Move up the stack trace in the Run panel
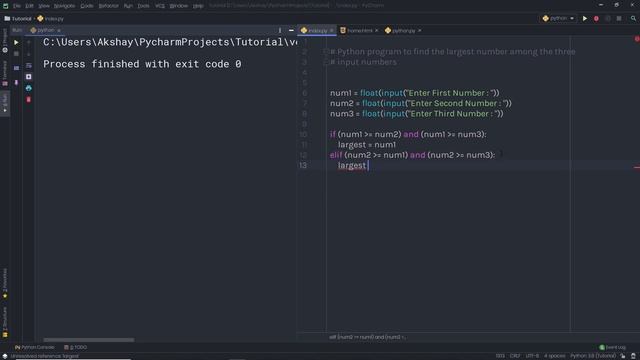The image size is (640, 360). (x=29, y=42)
